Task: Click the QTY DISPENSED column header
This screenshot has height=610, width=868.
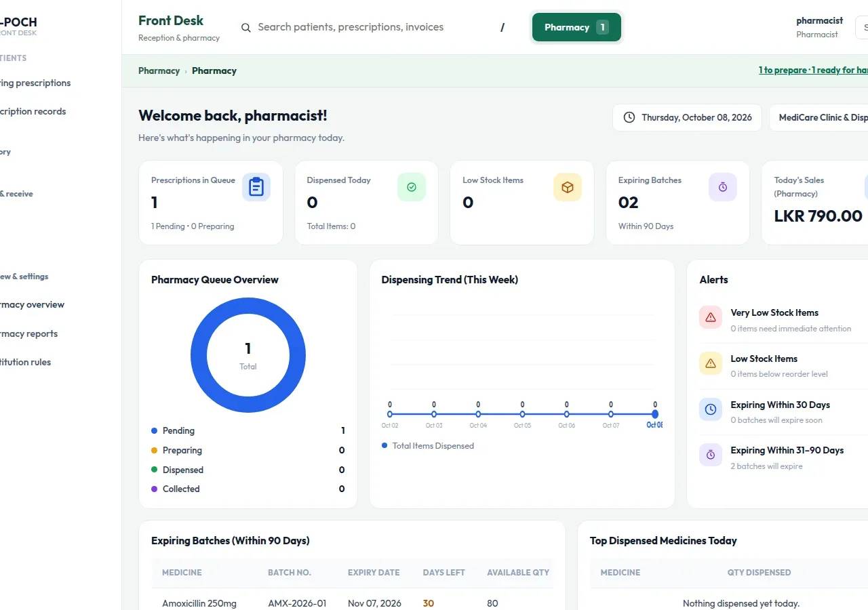Action: click(759, 573)
